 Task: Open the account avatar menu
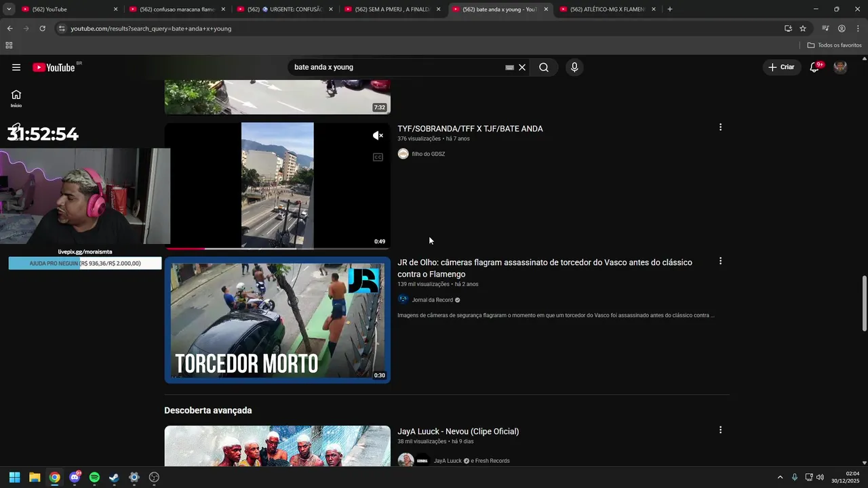click(x=840, y=67)
